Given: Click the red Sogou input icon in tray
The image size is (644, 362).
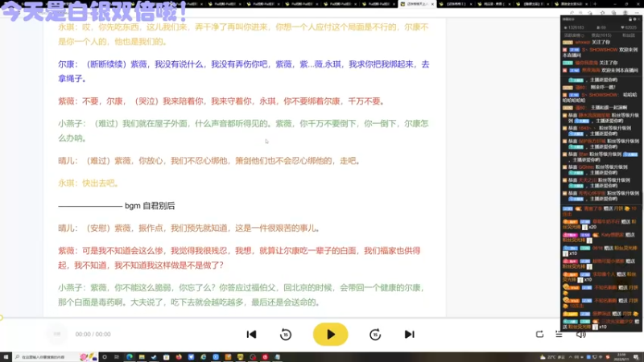Looking at the screenshot, I should (x=608, y=357).
